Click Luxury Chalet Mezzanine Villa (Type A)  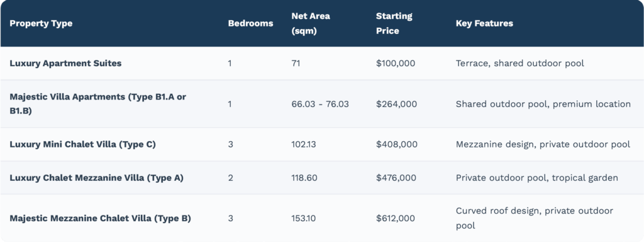pyautogui.click(x=96, y=178)
